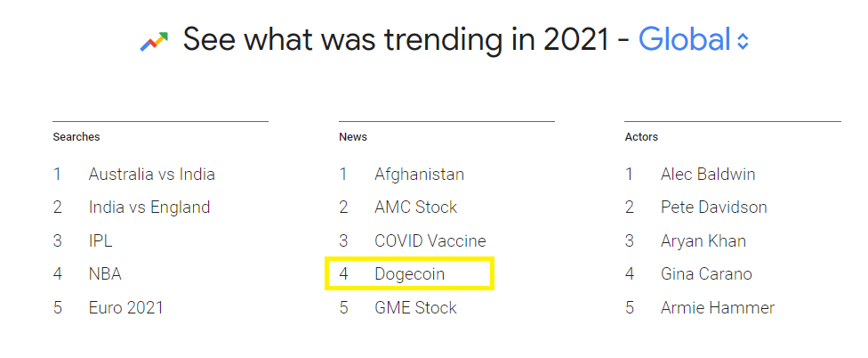The width and height of the screenshot is (868, 358).
Task: Select Armie Hammer in Actors
Action: (717, 308)
